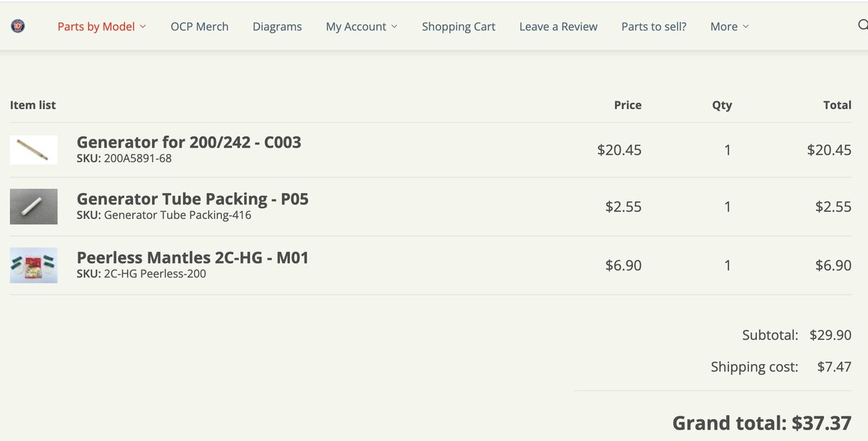Go to OCP Merch page

pos(200,26)
